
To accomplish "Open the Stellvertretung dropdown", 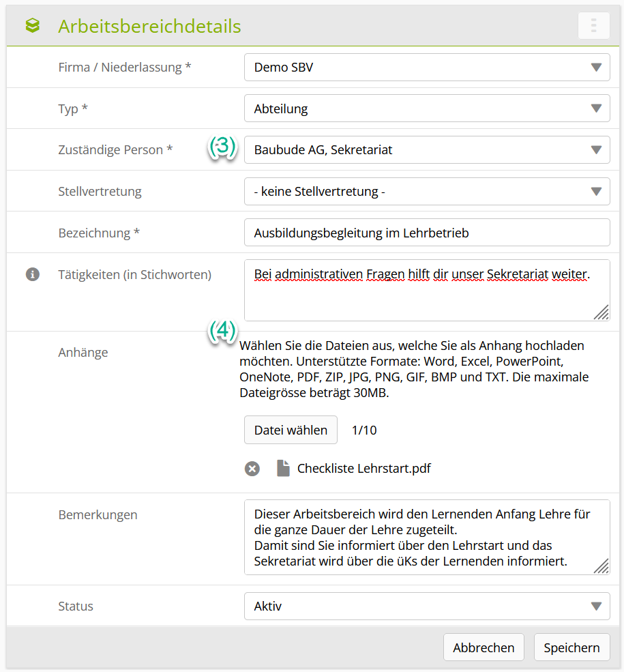I will point(427,192).
